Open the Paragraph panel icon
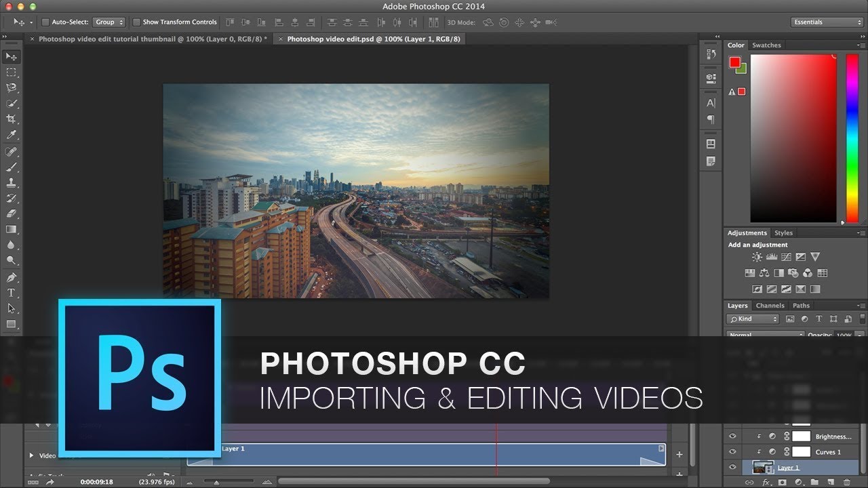The image size is (868, 488). pyautogui.click(x=711, y=119)
